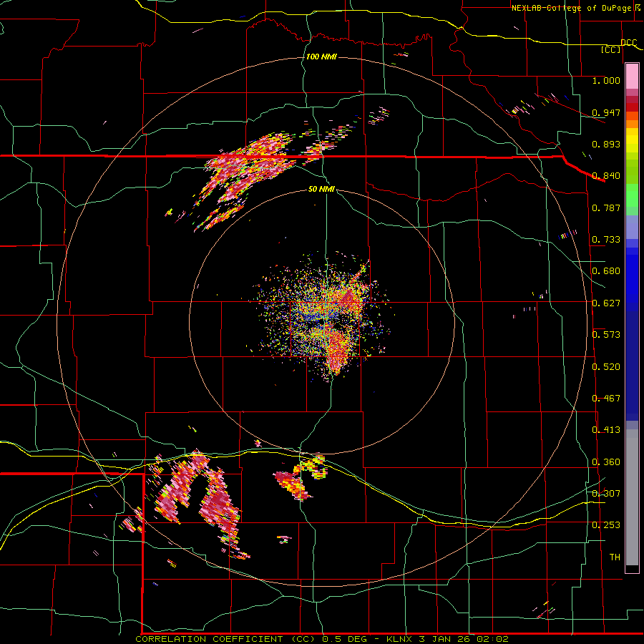Select the 0.467 scale value
Viewport: 644px width, 644px height.
pyautogui.click(x=606, y=399)
